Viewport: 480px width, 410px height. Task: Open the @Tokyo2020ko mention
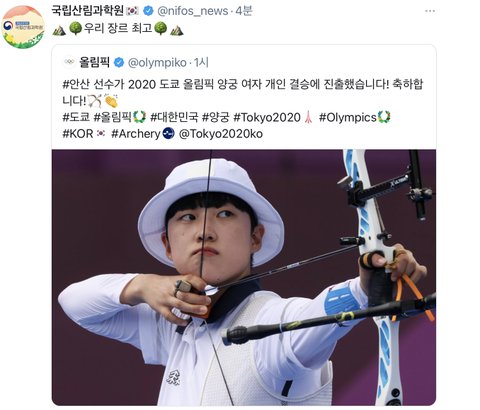click(x=221, y=134)
